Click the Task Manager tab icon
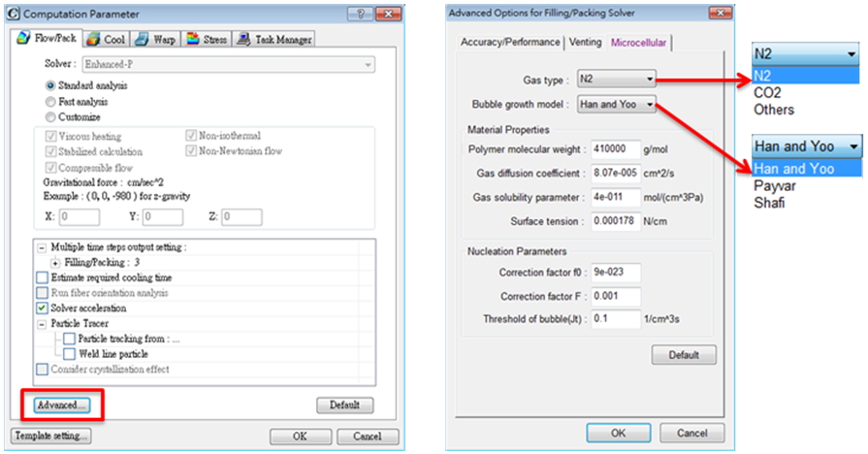 [x=243, y=39]
